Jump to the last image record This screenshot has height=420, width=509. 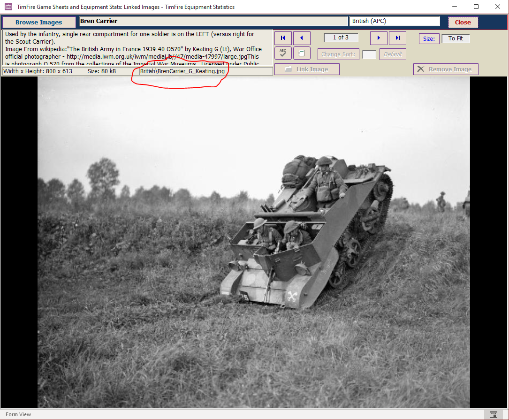point(397,38)
